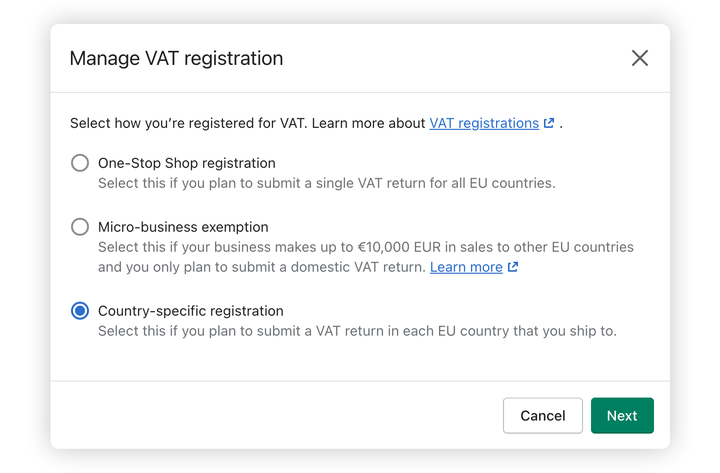Click the green Next button
The height and width of the screenshot is (473, 720).
622,416
